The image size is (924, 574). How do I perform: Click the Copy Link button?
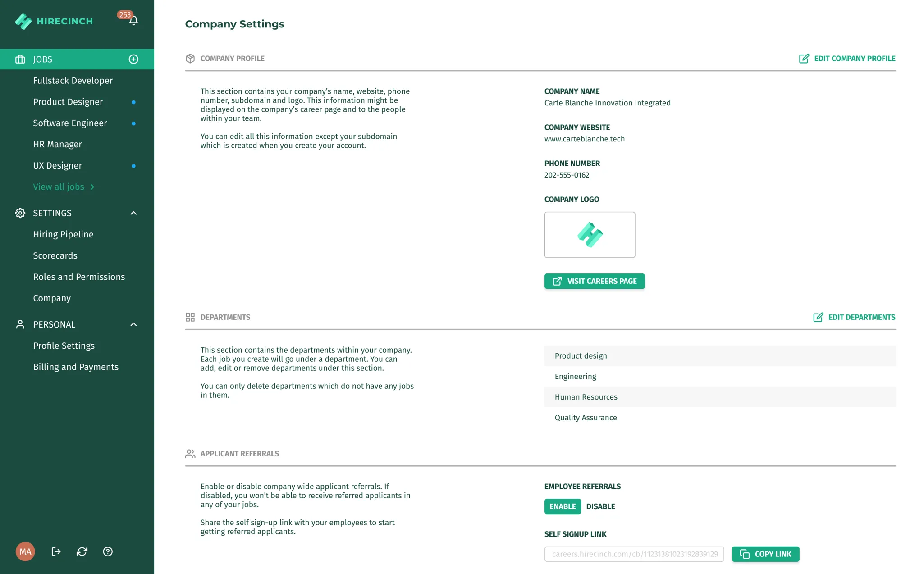765,554
